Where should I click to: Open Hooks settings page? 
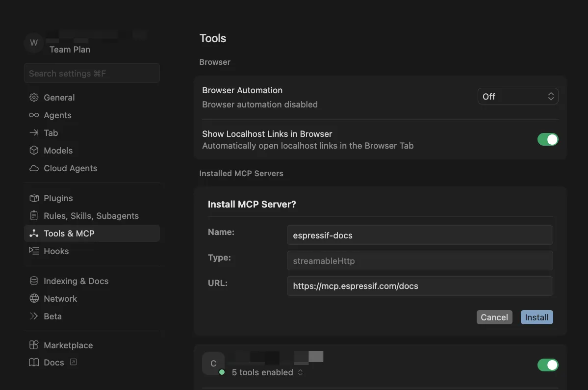click(x=92, y=251)
